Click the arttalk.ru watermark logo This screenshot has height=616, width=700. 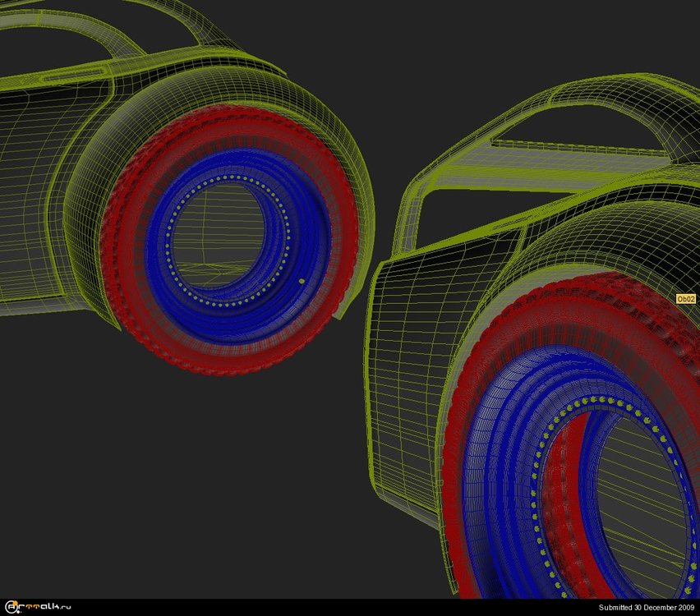[x=38, y=607]
